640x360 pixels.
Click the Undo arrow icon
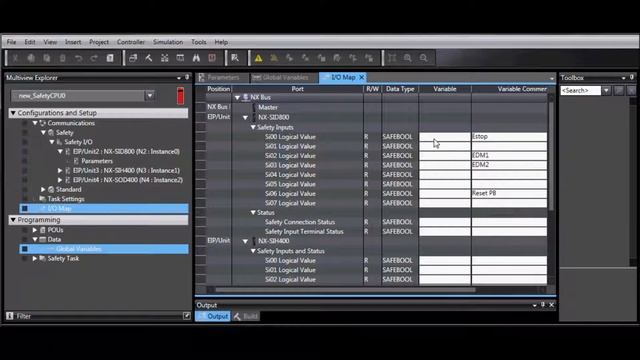78,58
